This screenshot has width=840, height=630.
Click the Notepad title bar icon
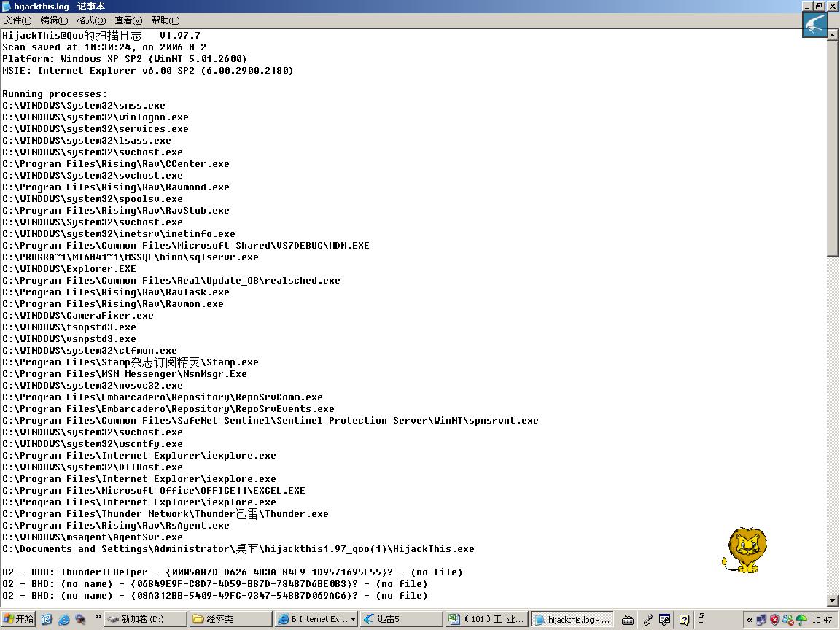point(7,7)
